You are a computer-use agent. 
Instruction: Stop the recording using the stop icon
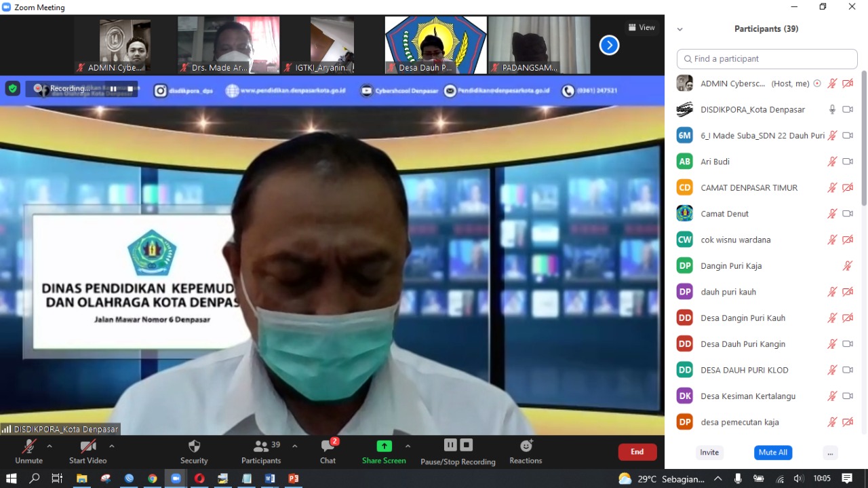pyautogui.click(x=466, y=445)
